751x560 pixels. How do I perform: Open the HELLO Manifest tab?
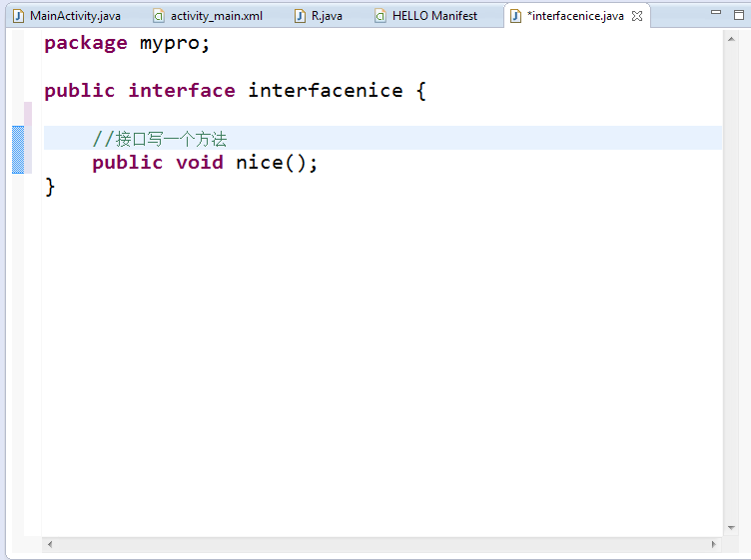pos(426,16)
